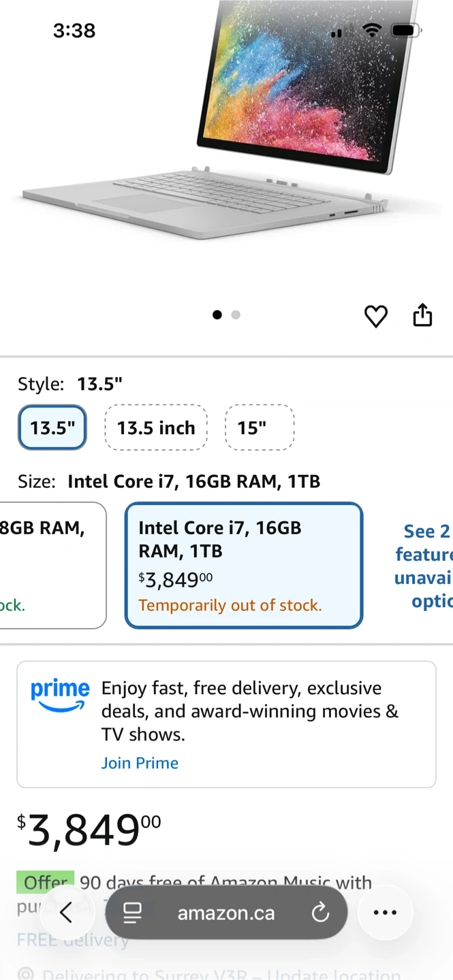
Task: Tap the heart icon to save item
Action: [x=375, y=316]
